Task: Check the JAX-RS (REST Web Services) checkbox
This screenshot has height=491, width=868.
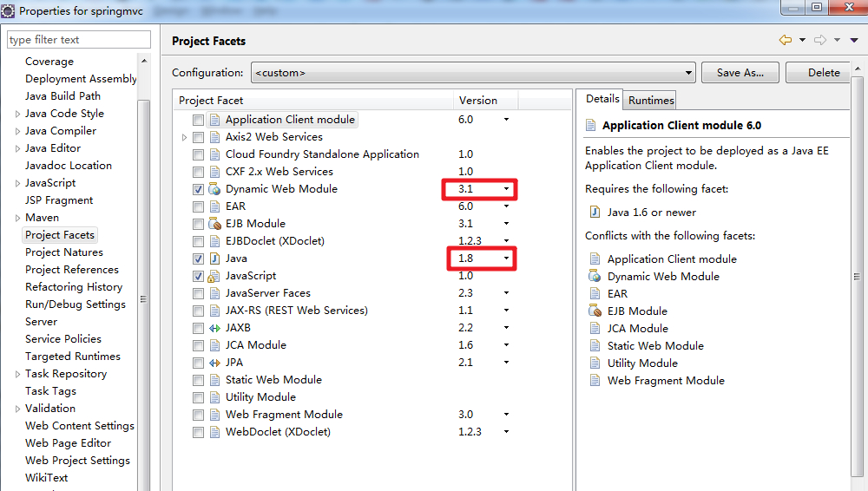Action: [x=198, y=311]
